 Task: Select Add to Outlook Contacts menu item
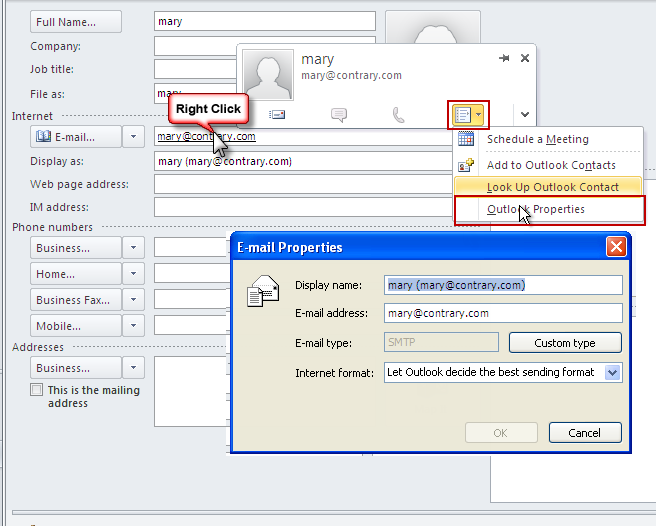pyautogui.click(x=551, y=165)
